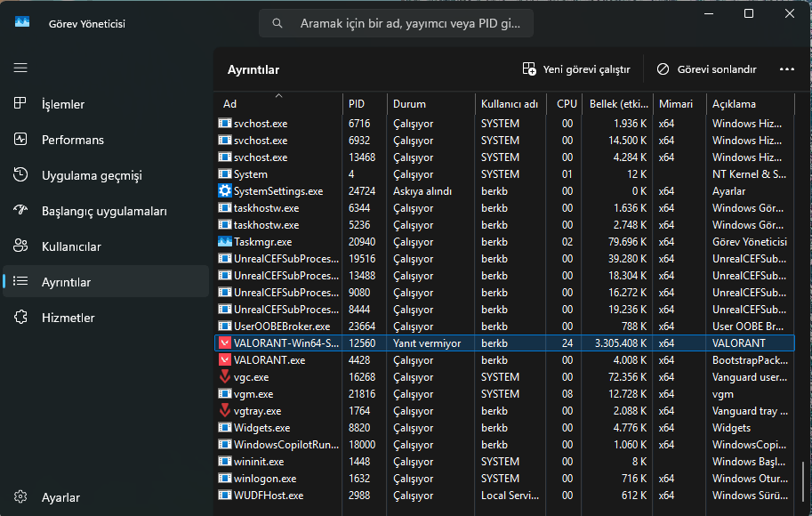Select the Ayrıntılar sidebar item
Screen dimensions: 812x516
pos(106,282)
